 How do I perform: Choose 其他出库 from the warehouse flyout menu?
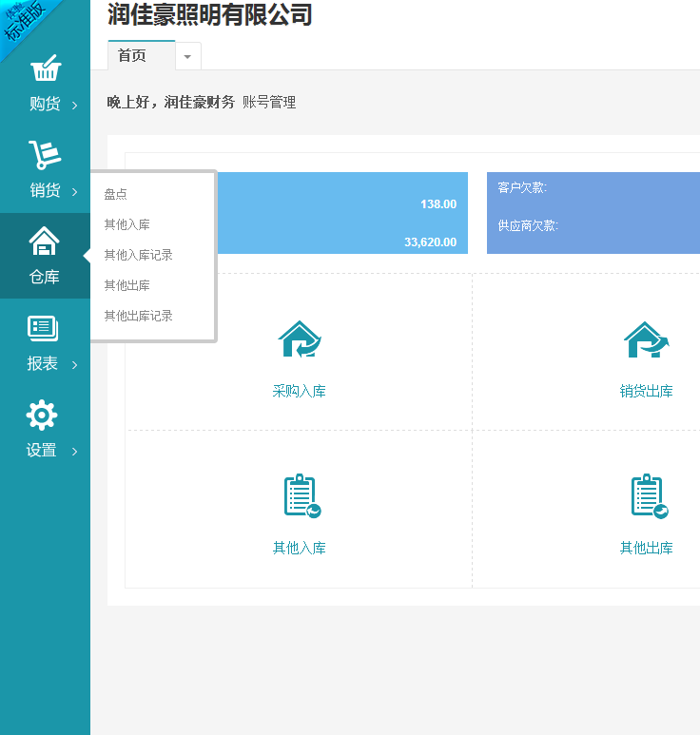pos(126,285)
